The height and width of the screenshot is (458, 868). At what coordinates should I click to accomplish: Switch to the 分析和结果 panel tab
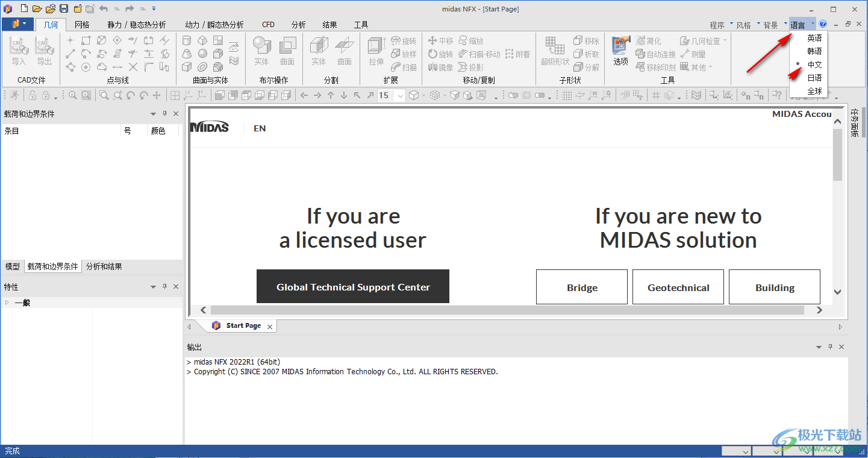[x=104, y=266]
